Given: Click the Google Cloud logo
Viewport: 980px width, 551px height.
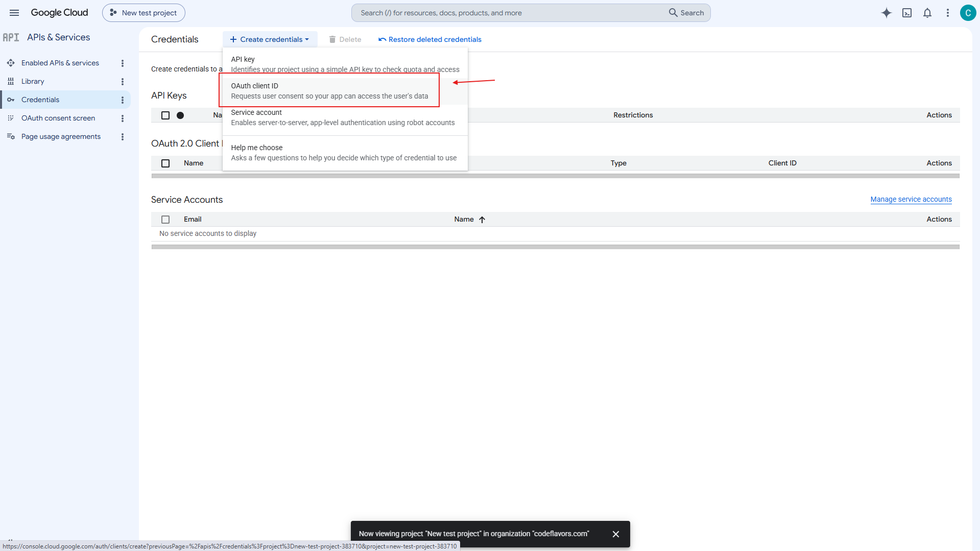Looking at the screenshot, I should [x=59, y=13].
